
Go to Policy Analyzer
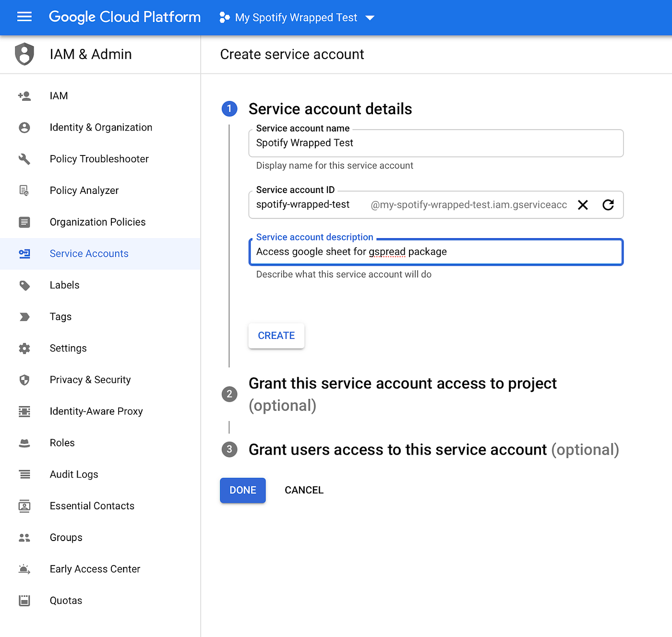point(100,191)
